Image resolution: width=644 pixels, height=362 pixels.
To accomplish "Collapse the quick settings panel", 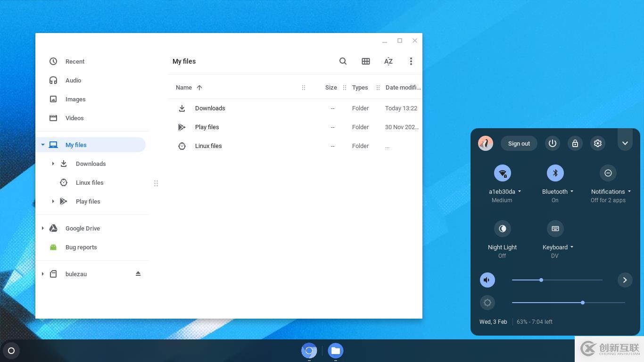I will 625,143.
